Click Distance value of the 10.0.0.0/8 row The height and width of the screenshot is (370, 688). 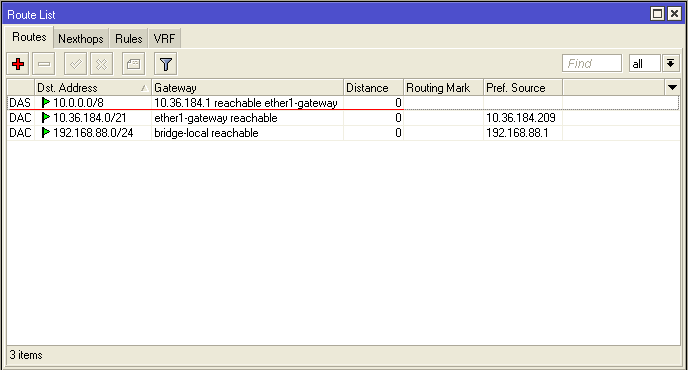(398, 103)
